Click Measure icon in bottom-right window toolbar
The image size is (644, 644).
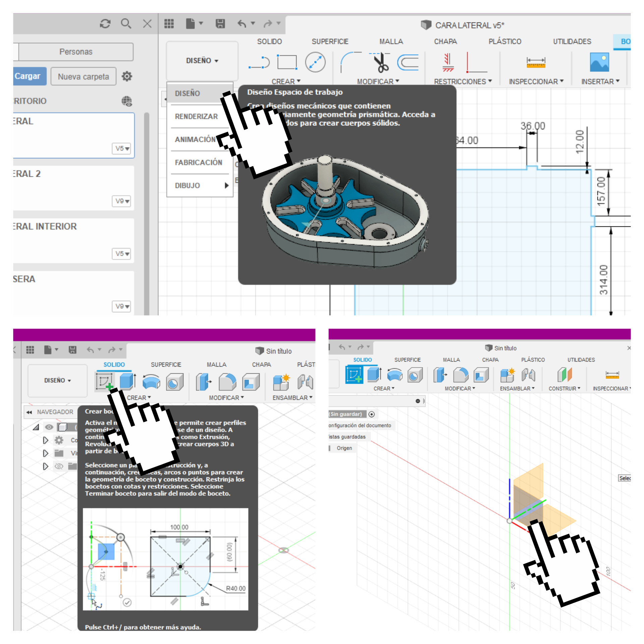click(612, 375)
